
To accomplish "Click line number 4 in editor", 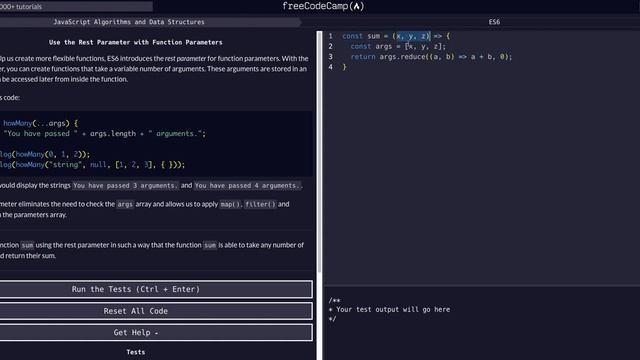I will click(331, 67).
